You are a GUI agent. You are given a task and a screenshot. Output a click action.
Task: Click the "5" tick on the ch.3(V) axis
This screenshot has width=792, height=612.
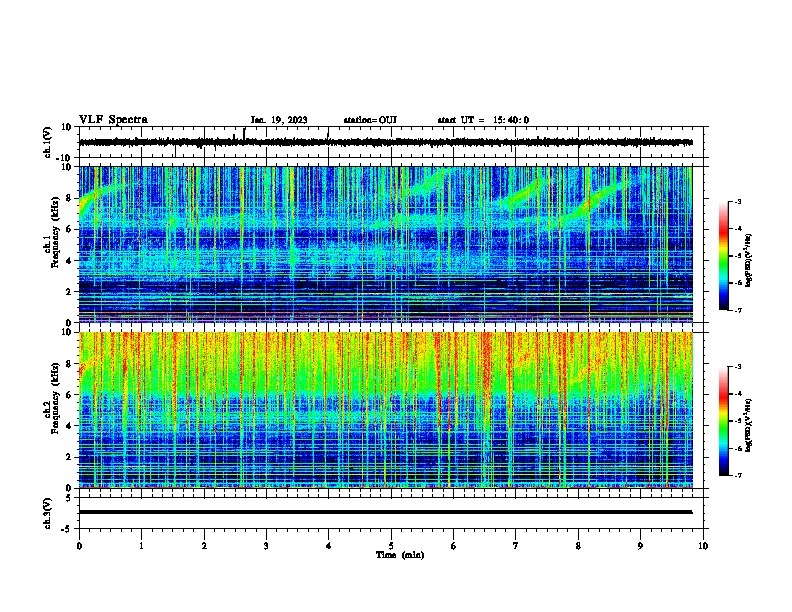(70, 497)
